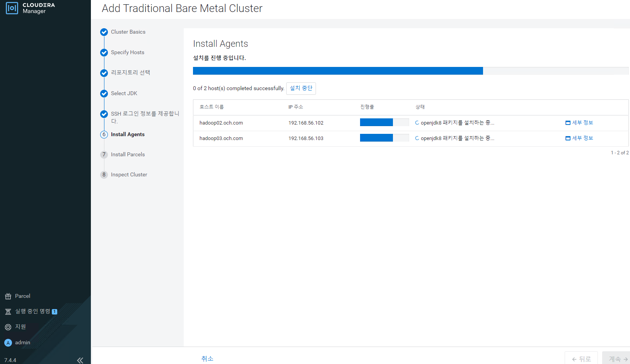This screenshot has width=630, height=364.
Task: Click the hadoop03 openjdk8 status text
Action: [458, 138]
